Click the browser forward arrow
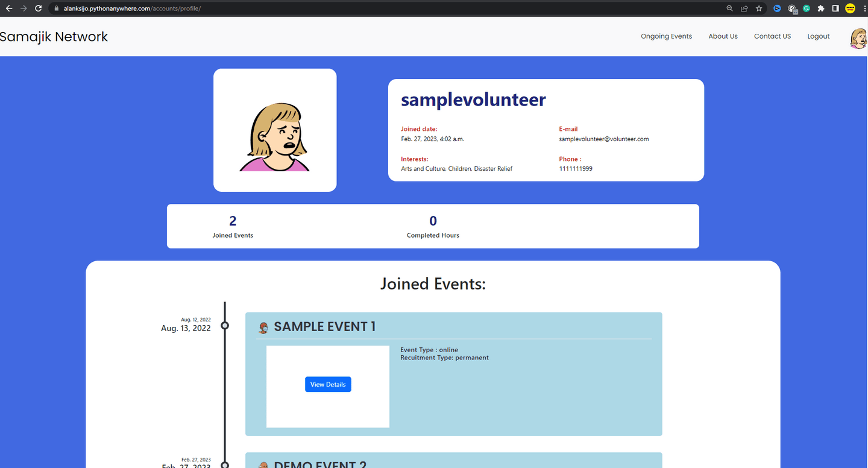Image resolution: width=868 pixels, height=468 pixels. [24, 8]
